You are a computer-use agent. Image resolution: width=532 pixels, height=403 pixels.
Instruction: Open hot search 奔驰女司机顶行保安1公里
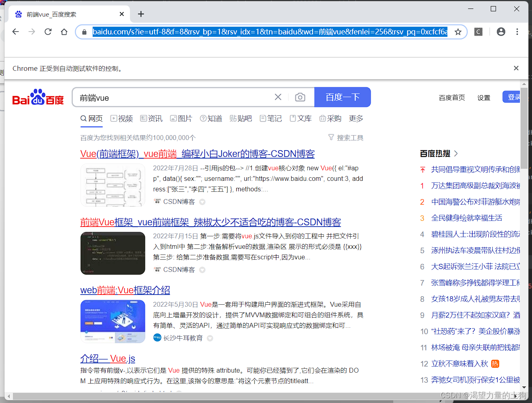point(476,380)
